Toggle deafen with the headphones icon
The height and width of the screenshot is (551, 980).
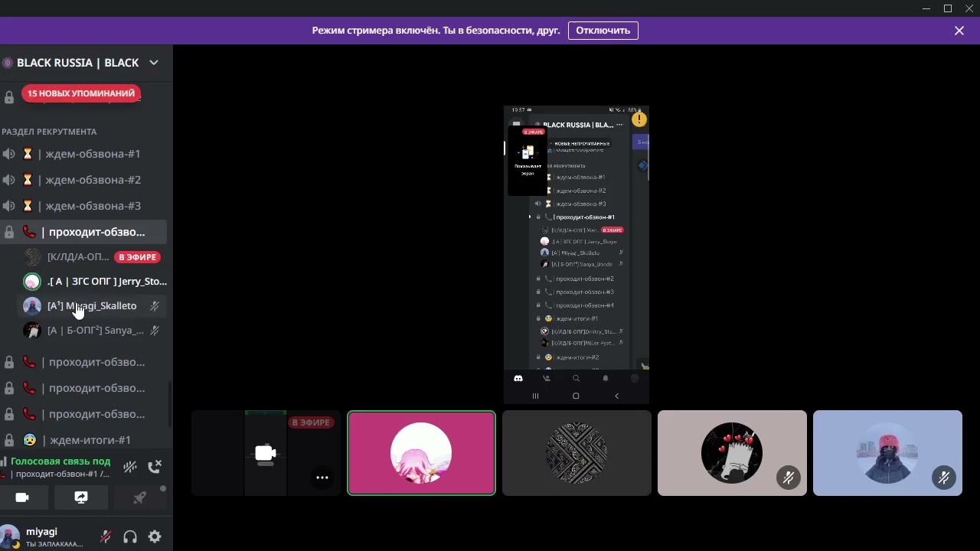[x=130, y=537]
